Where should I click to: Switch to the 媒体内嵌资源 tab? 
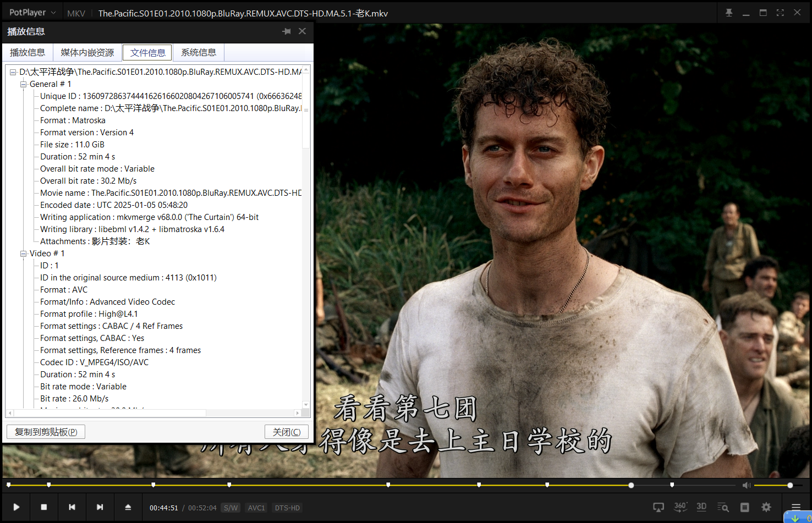87,52
